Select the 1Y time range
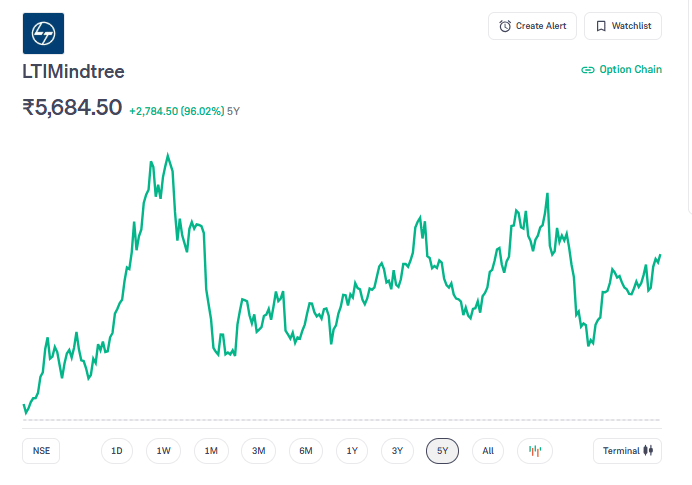The image size is (692, 485). (x=352, y=451)
